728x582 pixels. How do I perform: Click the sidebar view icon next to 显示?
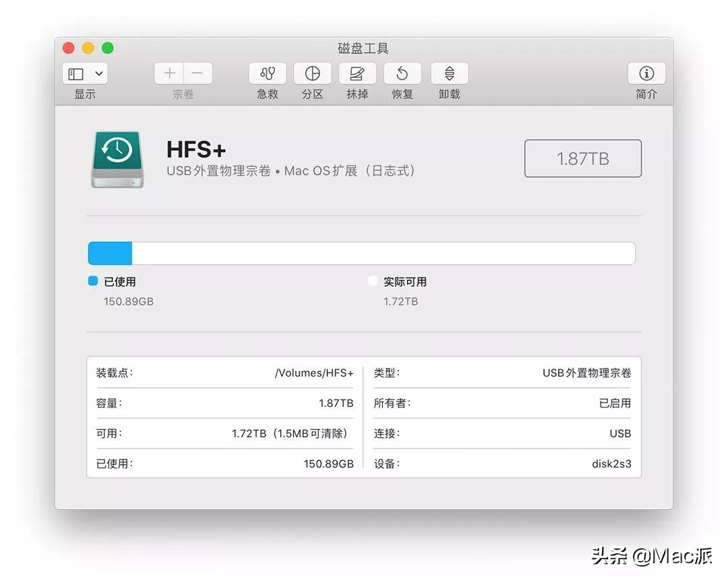click(x=78, y=73)
